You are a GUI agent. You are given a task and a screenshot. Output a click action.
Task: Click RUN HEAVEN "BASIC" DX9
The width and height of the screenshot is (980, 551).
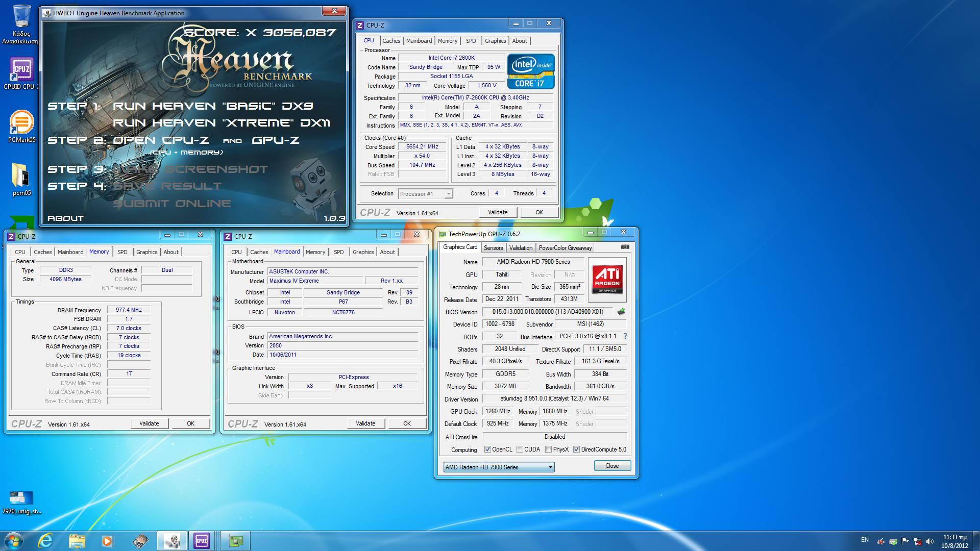213,106
